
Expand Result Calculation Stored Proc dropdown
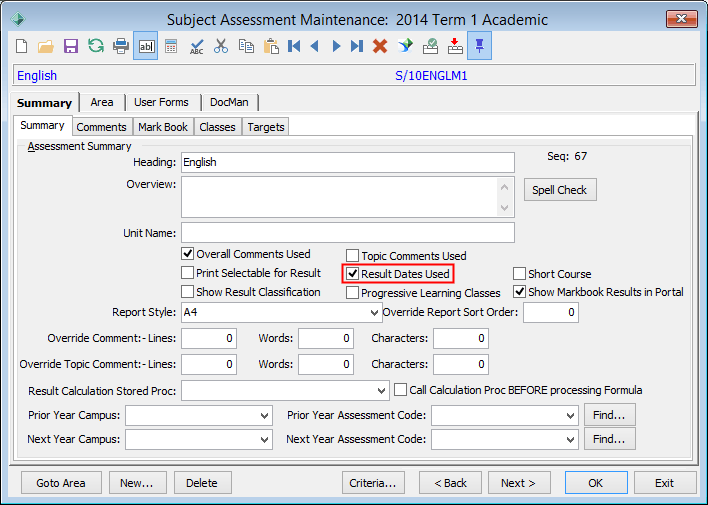[x=381, y=391]
